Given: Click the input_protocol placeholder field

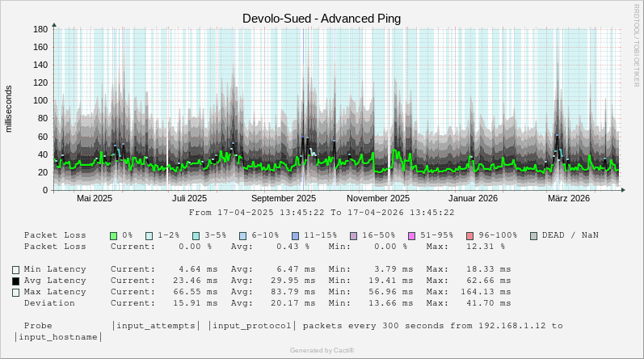Looking at the screenshot, I should point(251,326).
